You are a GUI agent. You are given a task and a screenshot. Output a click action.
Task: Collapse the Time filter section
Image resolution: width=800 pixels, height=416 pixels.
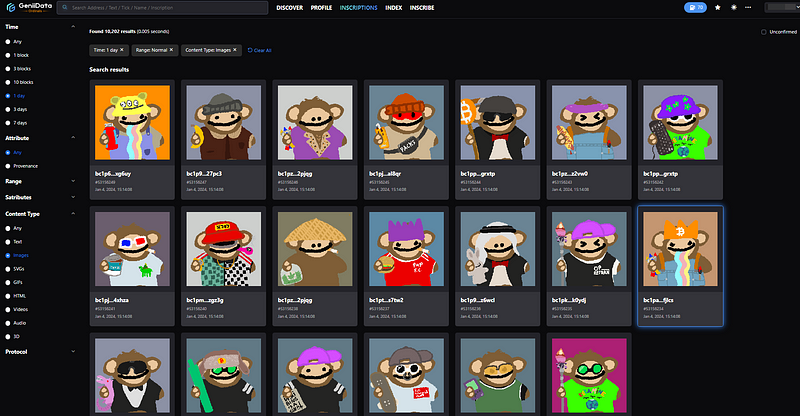(x=73, y=27)
